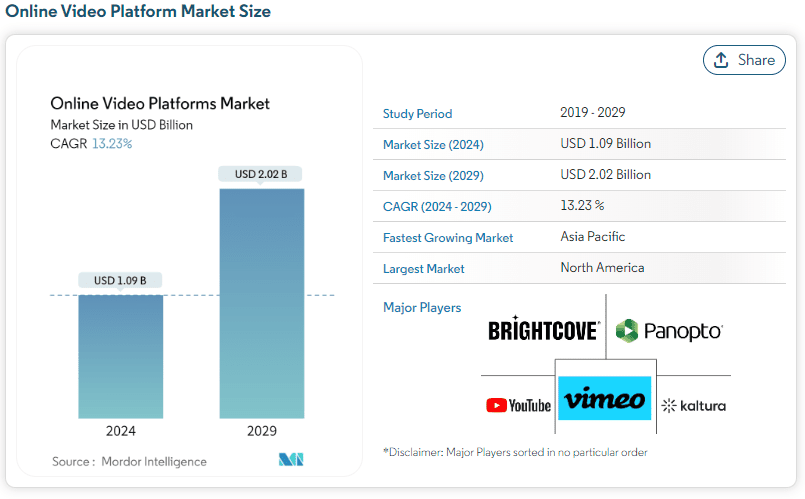The image size is (805, 499).
Task: Select the Fastest Growing Market label
Action: click(448, 238)
